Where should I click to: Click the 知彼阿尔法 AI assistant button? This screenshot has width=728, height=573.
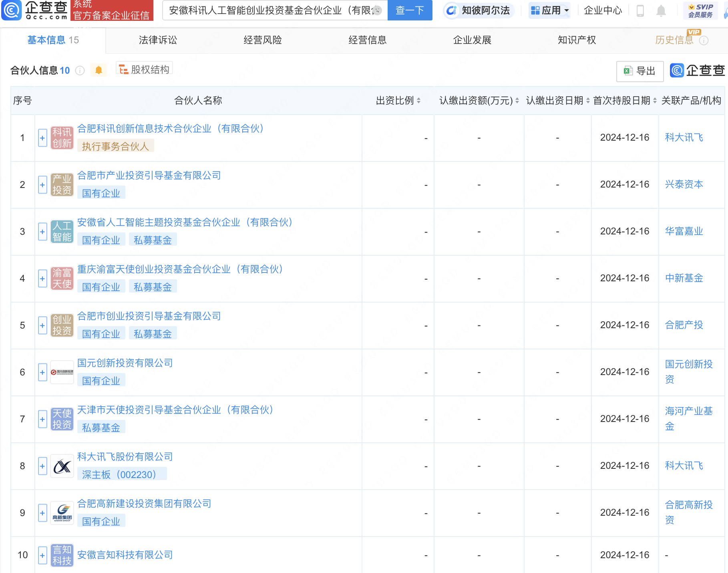(x=479, y=10)
